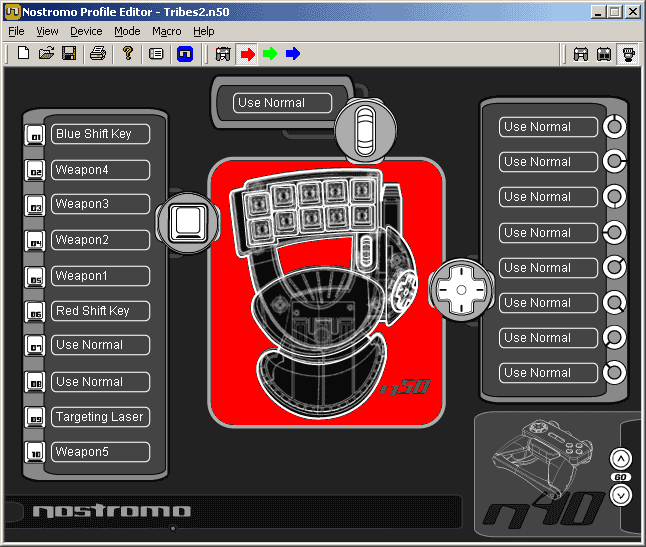Switch to blue shift mode arrow
Image resolution: width=646 pixels, height=547 pixels.
click(293, 54)
